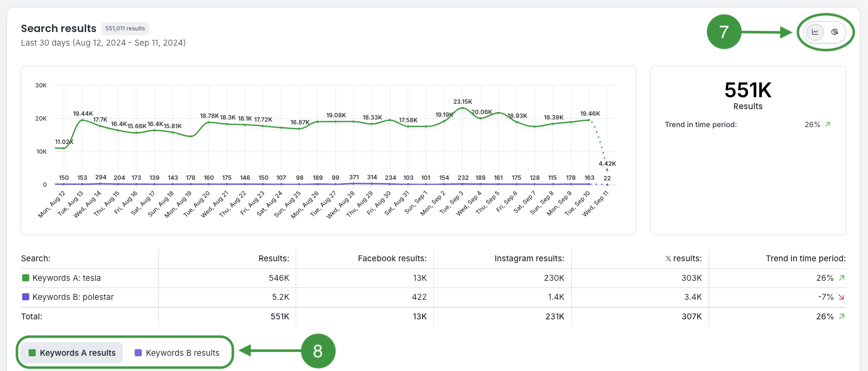This screenshot has height=371, width=868.
Task: Click the 4.42K data point on chart
Action: (x=607, y=170)
